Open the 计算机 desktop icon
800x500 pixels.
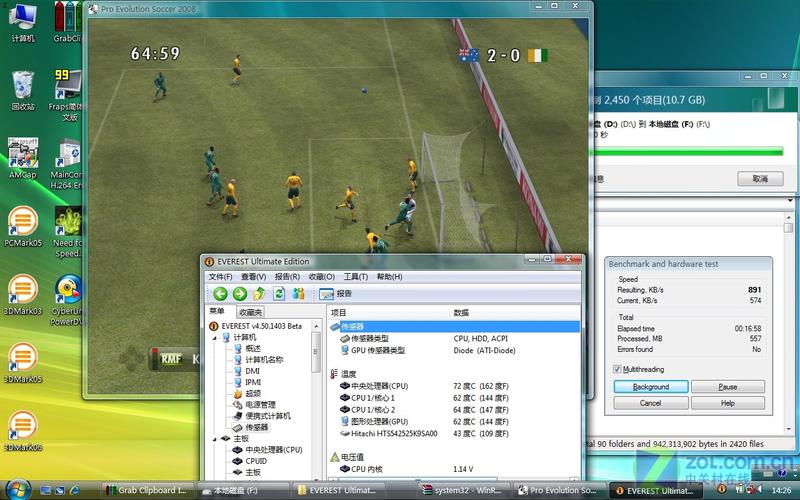click(x=22, y=23)
